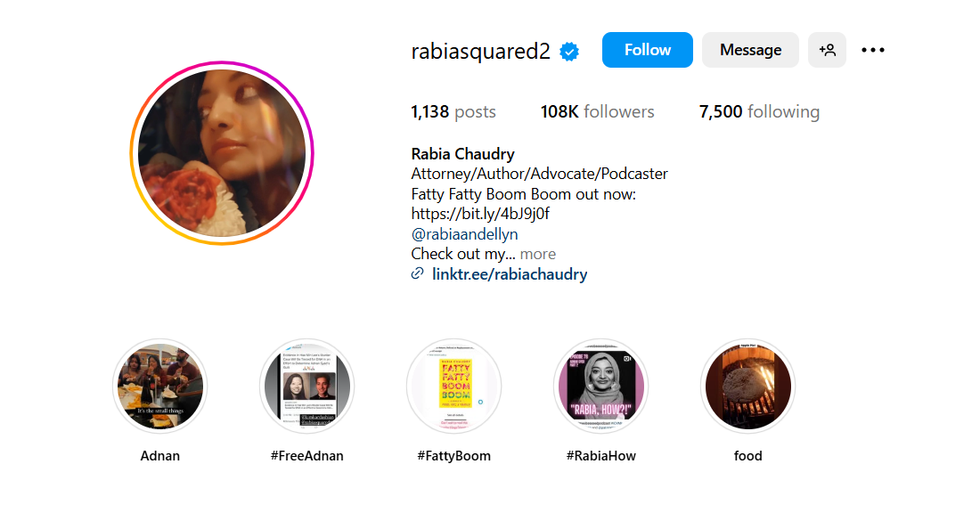This screenshot has width=980, height=513.
Task: Open the #FreeAdnan story highlight
Action: tap(306, 387)
